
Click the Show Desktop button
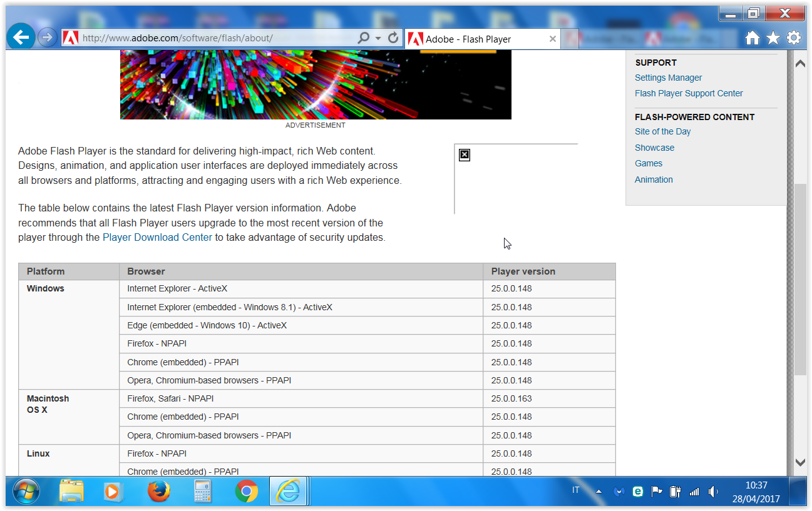(798, 492)
